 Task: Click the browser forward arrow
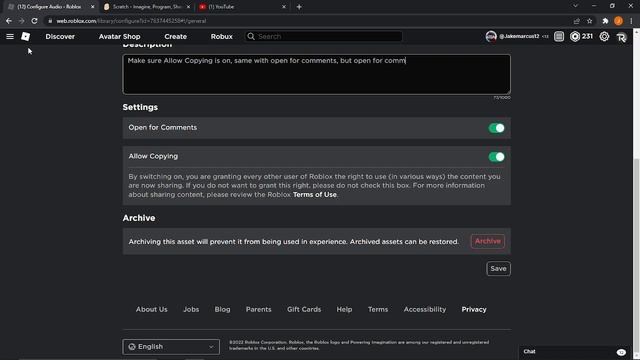pyautogui.click(x=21, y=21)
